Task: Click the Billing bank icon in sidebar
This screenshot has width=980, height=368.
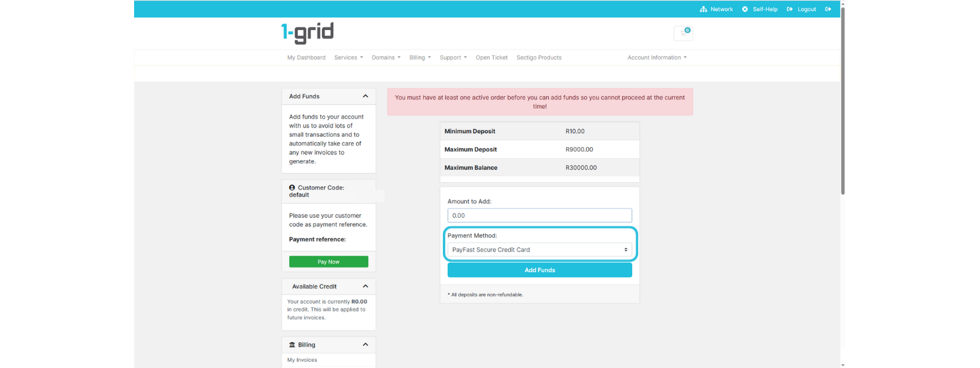Action: click(x=292, y=345)
